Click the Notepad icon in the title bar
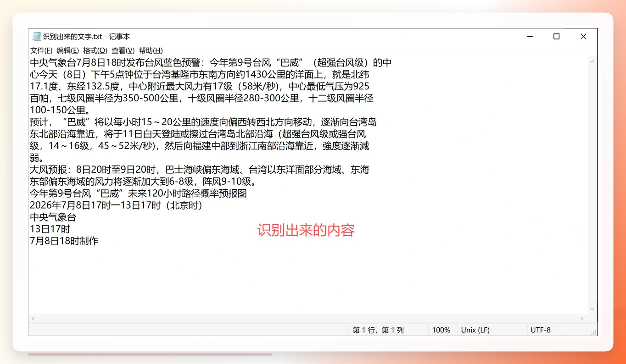 (37, 37)
